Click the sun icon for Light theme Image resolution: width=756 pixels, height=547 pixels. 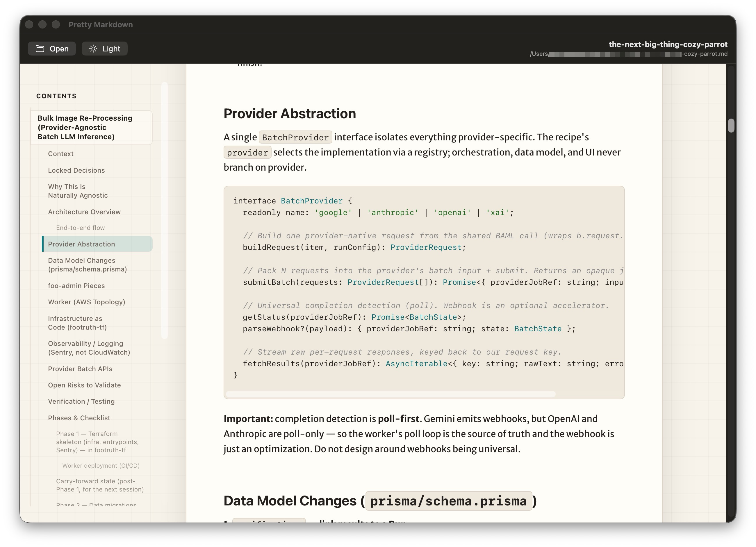click(93, 49)
